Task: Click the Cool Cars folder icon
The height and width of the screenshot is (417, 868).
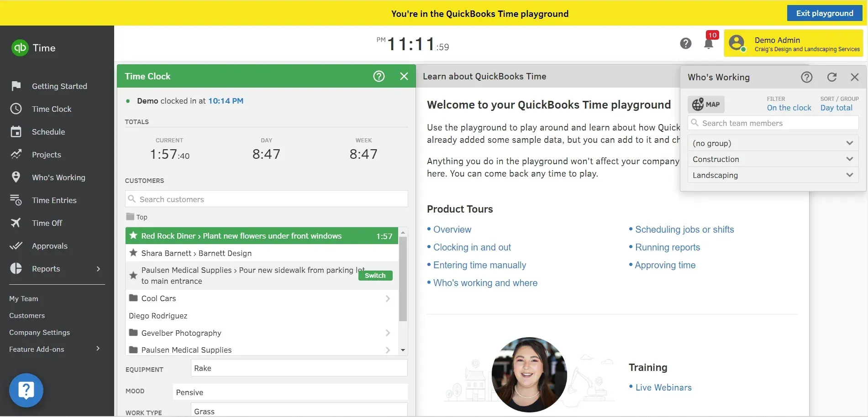Action: point(133,298)
